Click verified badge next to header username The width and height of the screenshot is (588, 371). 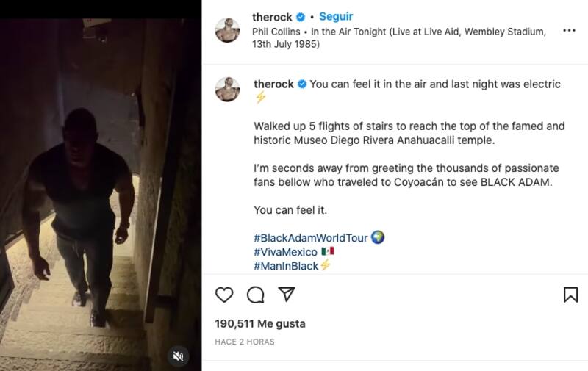click(x=301, y=17)
